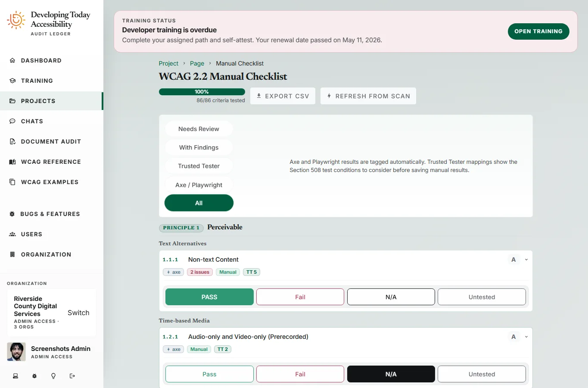
Task: Filter checklist by Trusted Tester
Action: tap(199, 166)
